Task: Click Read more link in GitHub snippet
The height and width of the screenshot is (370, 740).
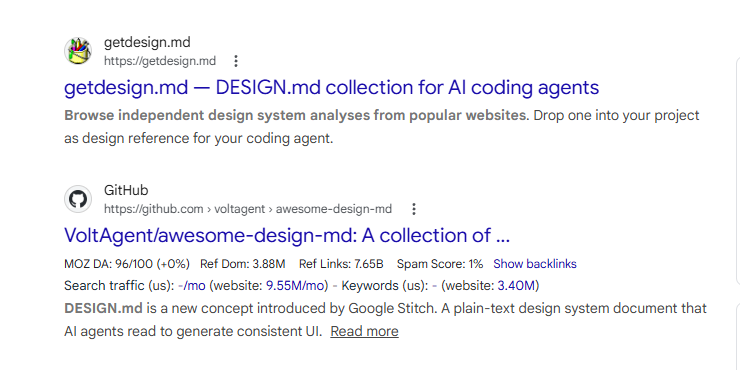Action: point(364,331)
